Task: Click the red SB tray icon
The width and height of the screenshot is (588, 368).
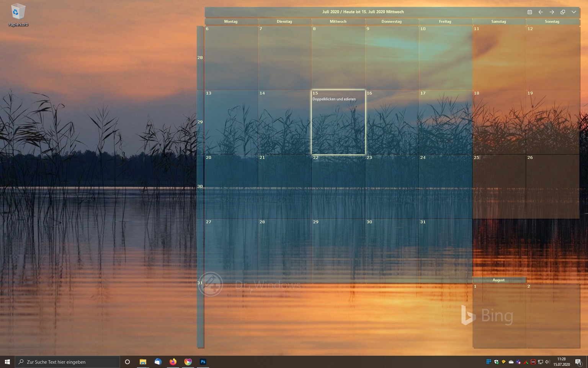Action: (x=533, y=362)
